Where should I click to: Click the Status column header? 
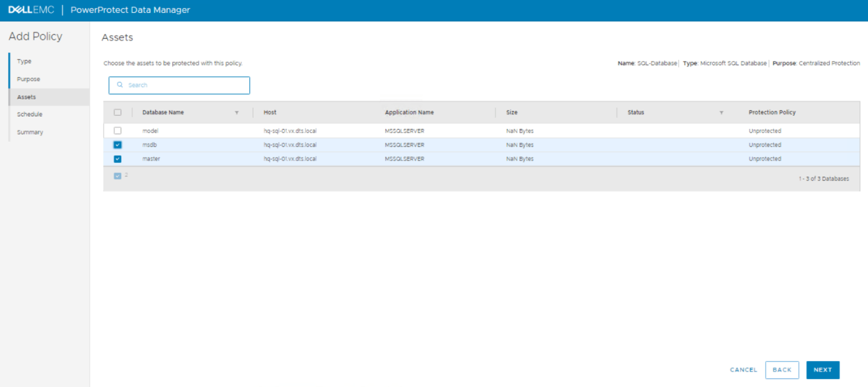click(x=636, y=113)
